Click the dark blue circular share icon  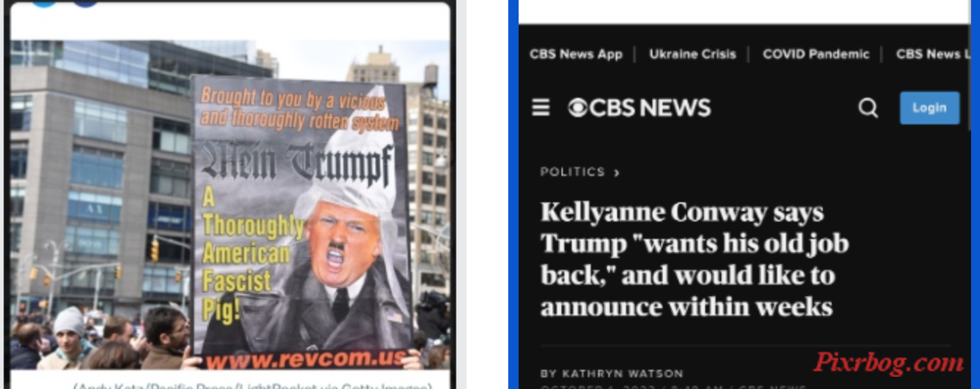[x=85, y=2]
